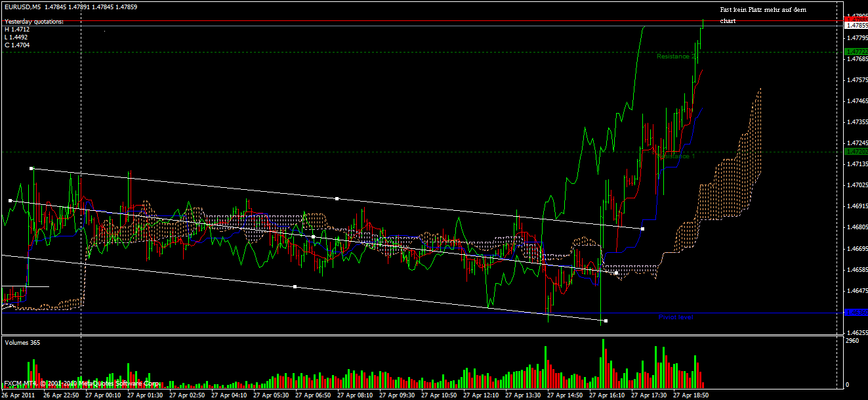This screenshot has height=400, width=868.
Task: Click the 1.47575 price scale value
Action: click(857, 80)
